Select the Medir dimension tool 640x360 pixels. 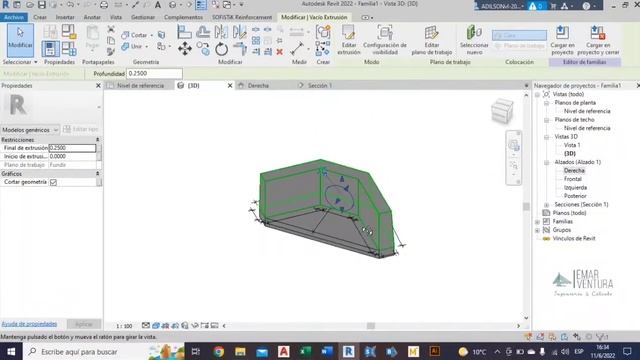[x=297, y=49]
